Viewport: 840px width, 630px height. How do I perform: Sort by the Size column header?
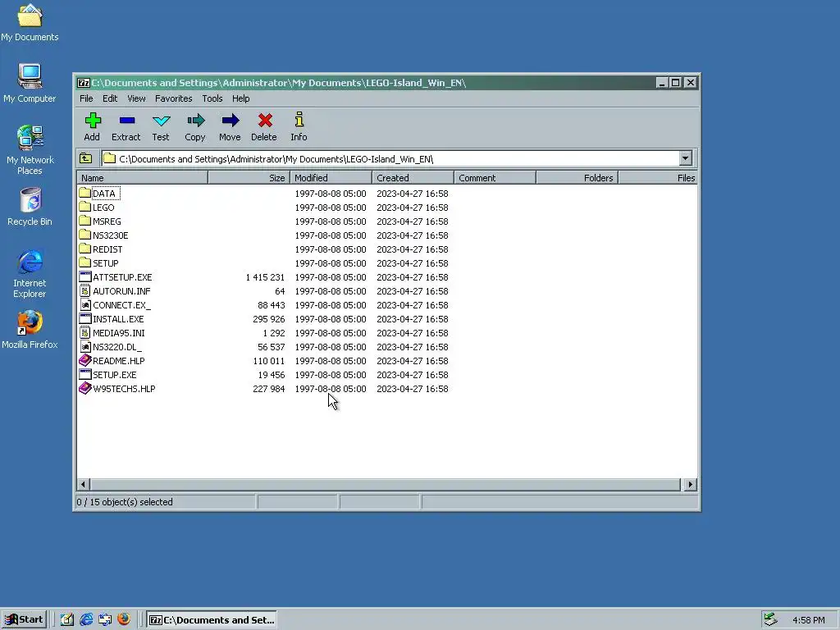tap(249, 178)
